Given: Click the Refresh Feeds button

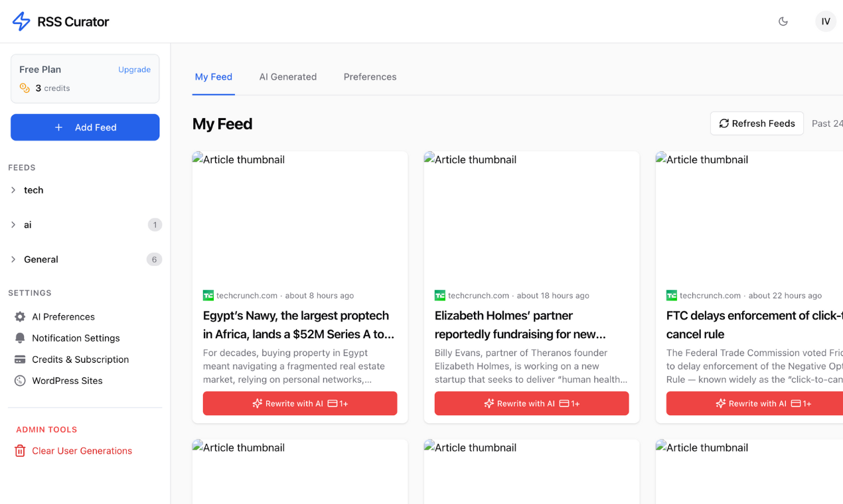Looking at the screenshot, I should click(x=757, y=123).
